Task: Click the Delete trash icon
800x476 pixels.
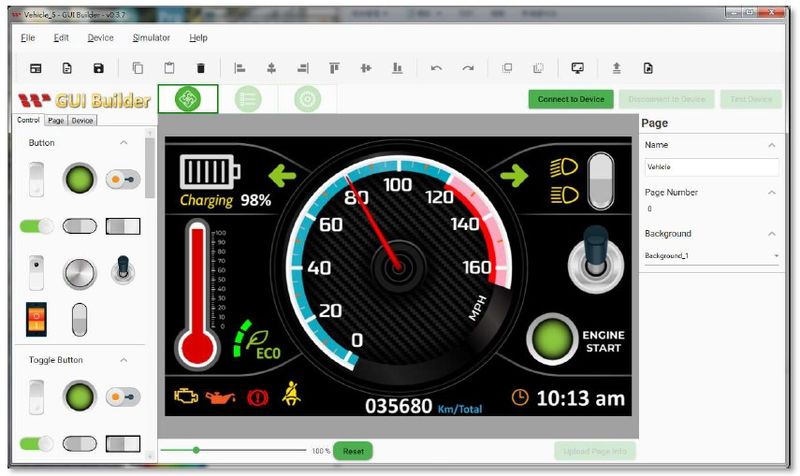Action: [200, 68]
